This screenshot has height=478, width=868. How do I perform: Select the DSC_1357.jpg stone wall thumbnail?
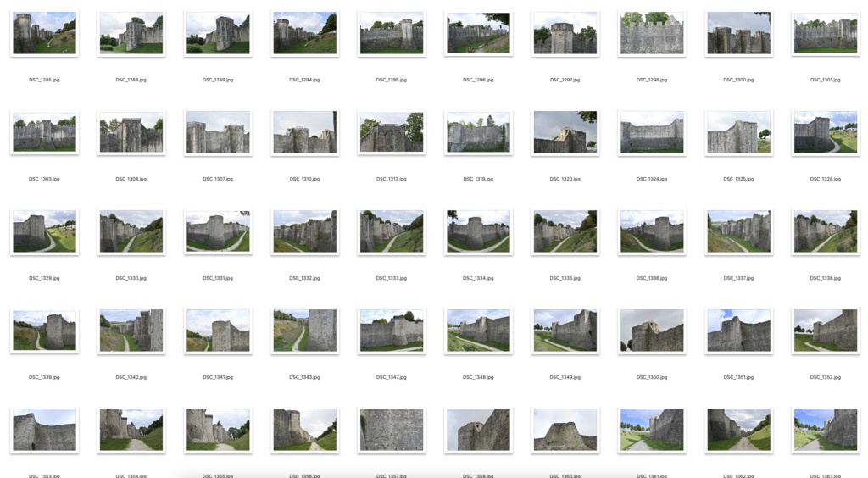point(392,430)
